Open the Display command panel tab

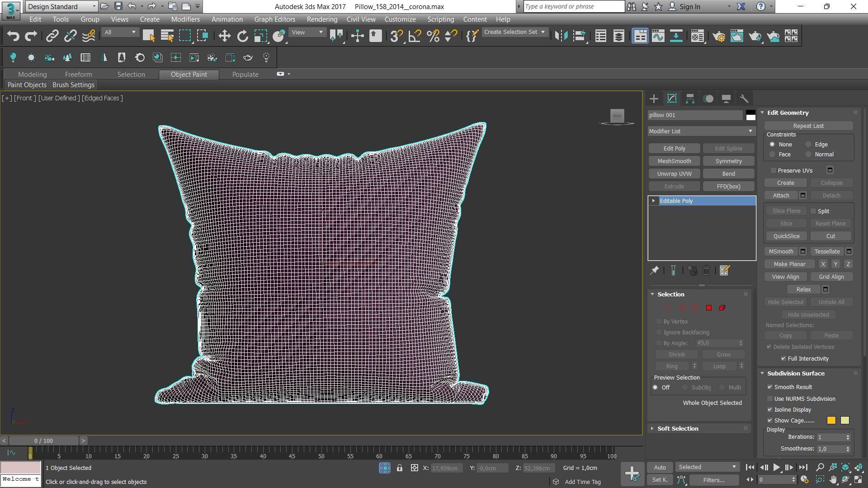click(726, 99)
